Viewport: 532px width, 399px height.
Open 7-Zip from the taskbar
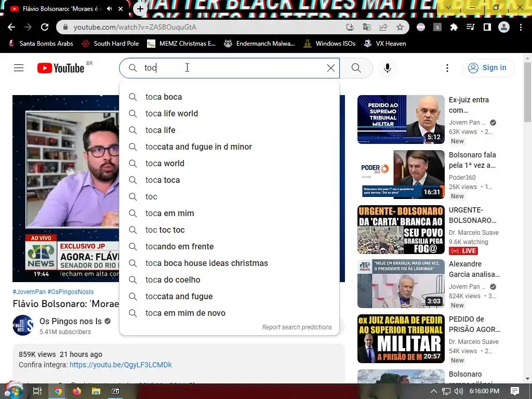(x=115, y=391)
